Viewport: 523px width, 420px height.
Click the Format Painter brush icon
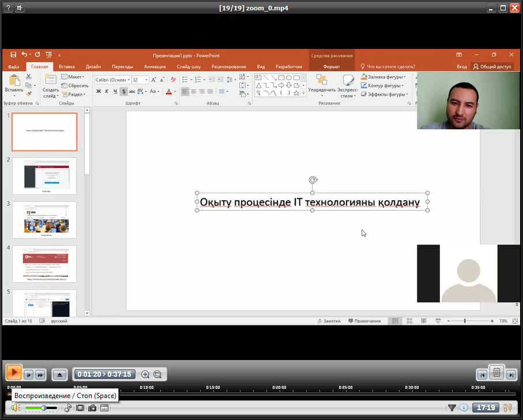pyautogui.click(x=29, y=94)
